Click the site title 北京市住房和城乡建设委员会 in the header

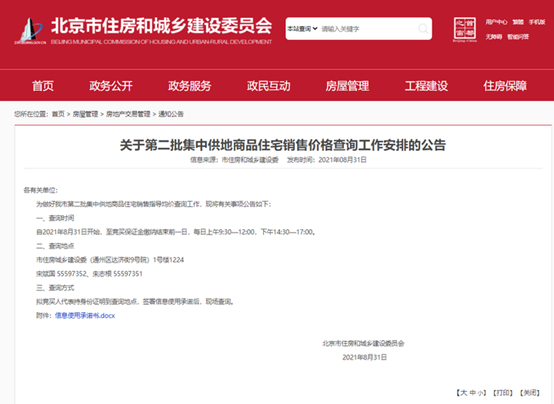(161, 27)
